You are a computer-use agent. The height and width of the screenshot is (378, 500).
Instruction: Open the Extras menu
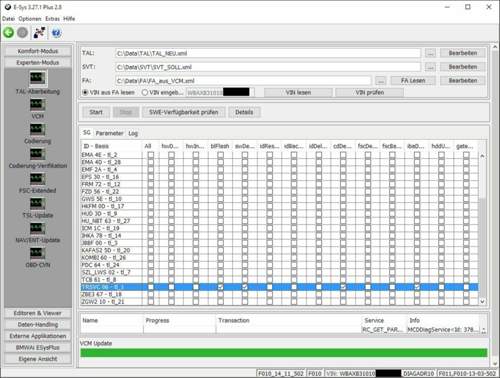click(x=52, y=19)
